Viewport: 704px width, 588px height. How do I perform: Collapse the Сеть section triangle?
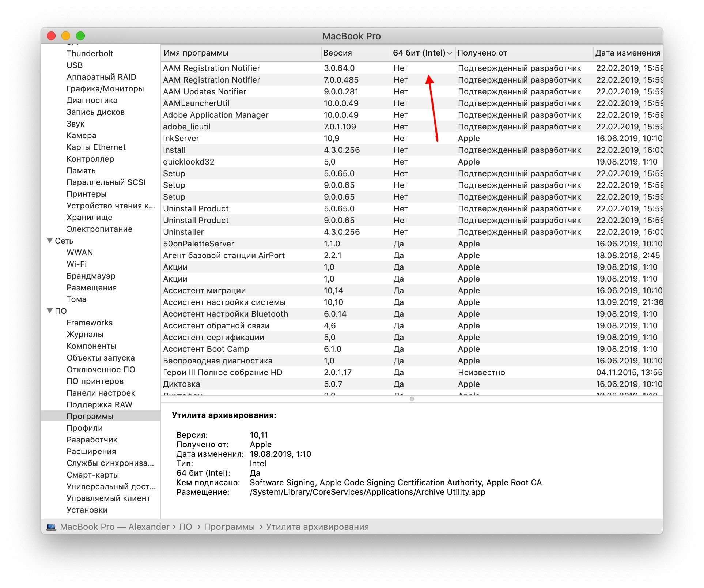point(50,241)
